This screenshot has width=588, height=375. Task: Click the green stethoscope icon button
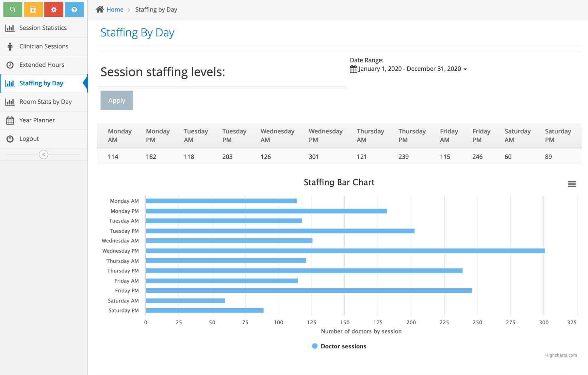[13, 9]
